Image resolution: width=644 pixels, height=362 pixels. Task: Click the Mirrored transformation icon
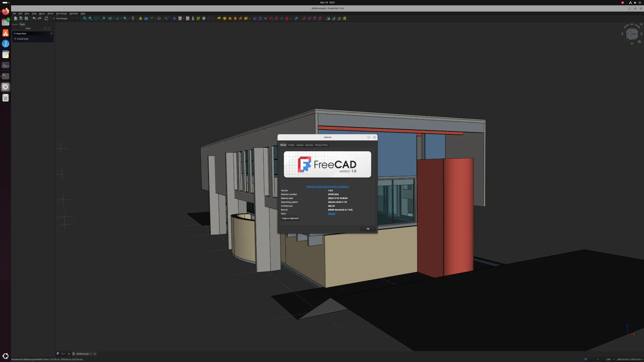[328, 18]
